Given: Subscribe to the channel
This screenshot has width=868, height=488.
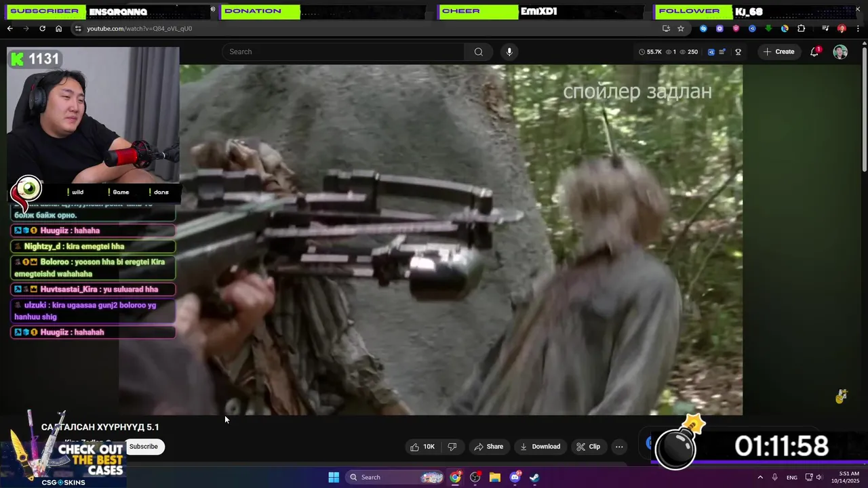Looking at the screenshot, I should (144, 446).
